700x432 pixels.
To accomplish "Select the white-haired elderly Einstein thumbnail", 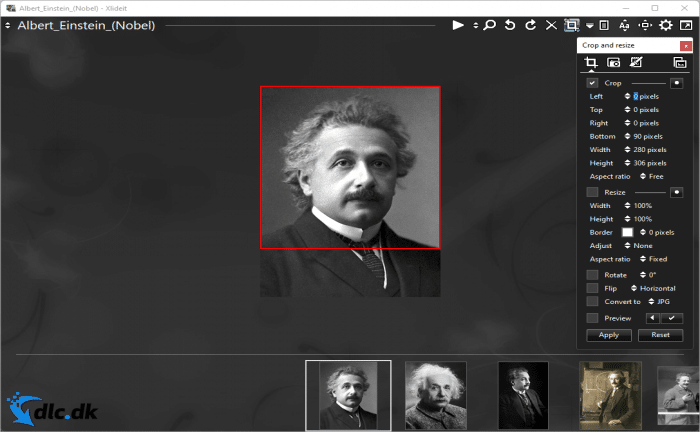I will pos(436,395).
